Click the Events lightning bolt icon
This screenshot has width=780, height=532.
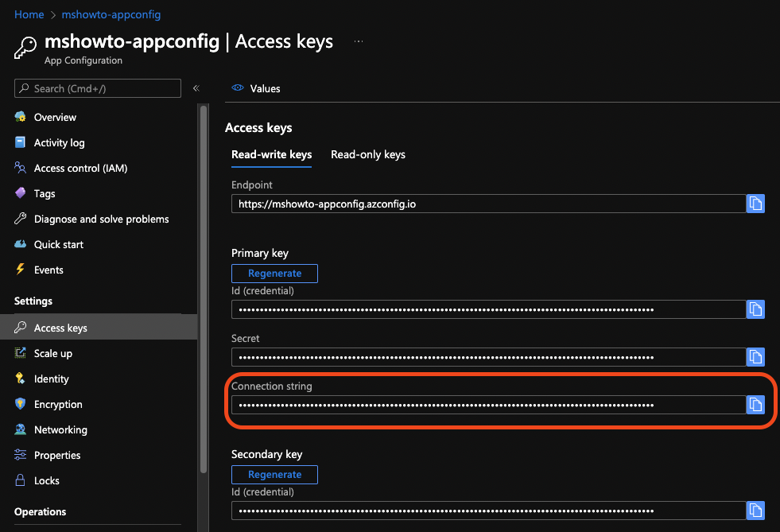pyautogui.click(x=21, y=270)
